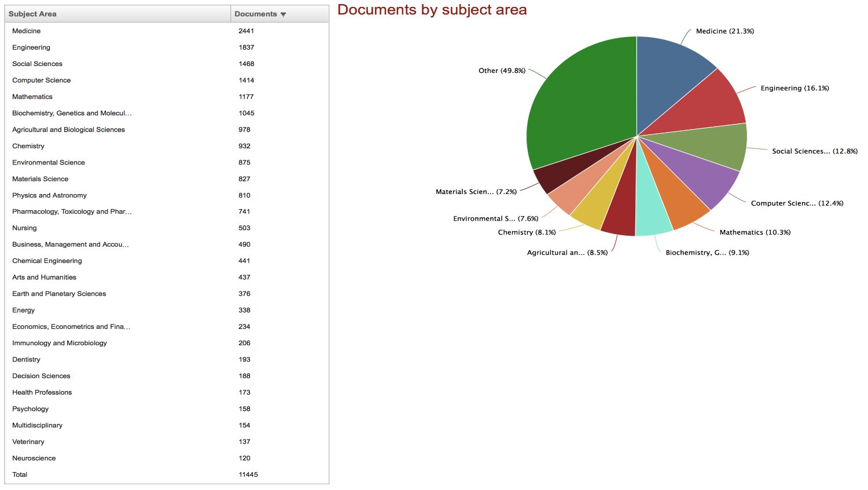868x490 pixels.
Task: Click the Veterinary row name
Action: [x=28, y=442]
